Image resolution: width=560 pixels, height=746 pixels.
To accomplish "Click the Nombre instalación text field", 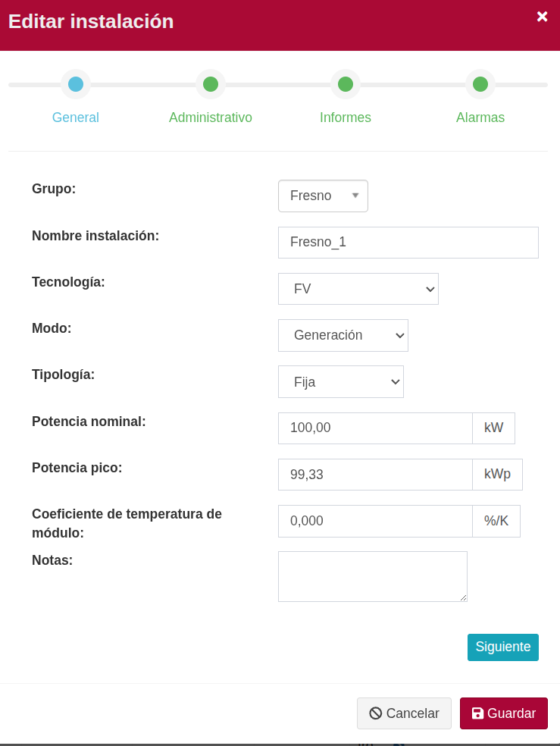I will [408, 243].
